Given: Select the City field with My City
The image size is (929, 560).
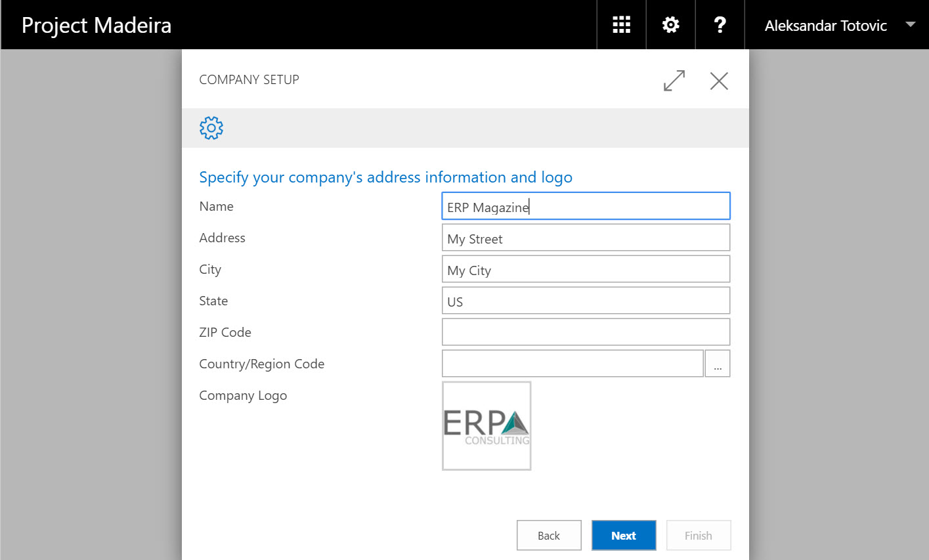Looking at the screenshot, I should click(585, 269).
